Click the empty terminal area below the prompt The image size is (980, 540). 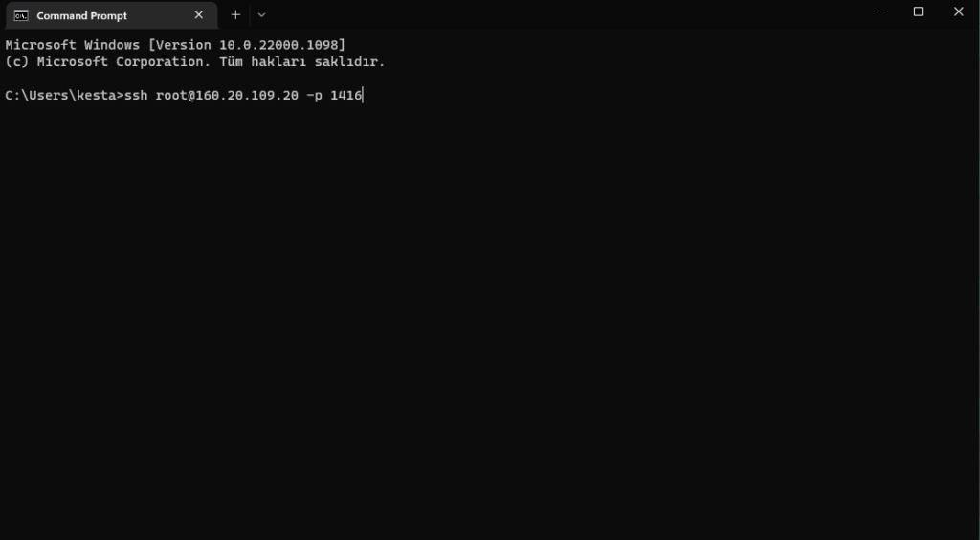[490, 312]
